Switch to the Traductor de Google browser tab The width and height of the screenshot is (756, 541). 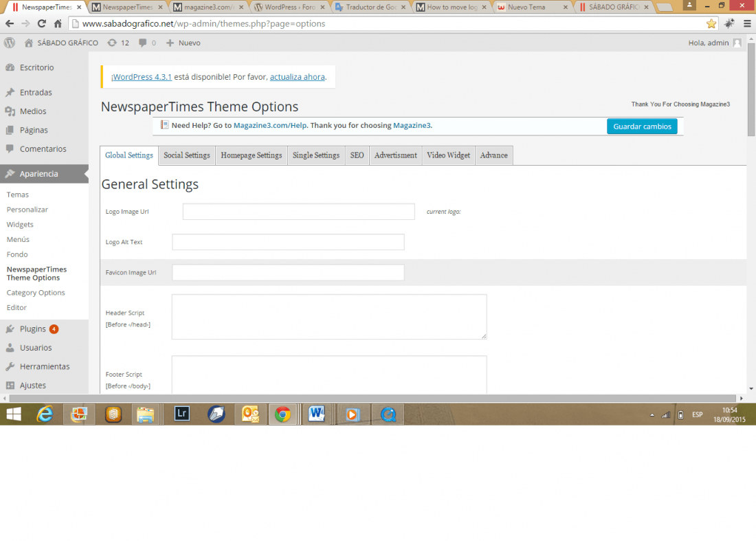[x=370, y=8]
